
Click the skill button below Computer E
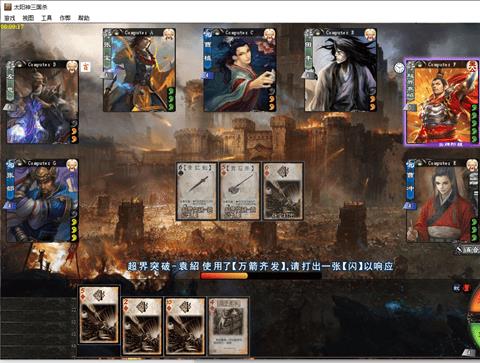468,249
